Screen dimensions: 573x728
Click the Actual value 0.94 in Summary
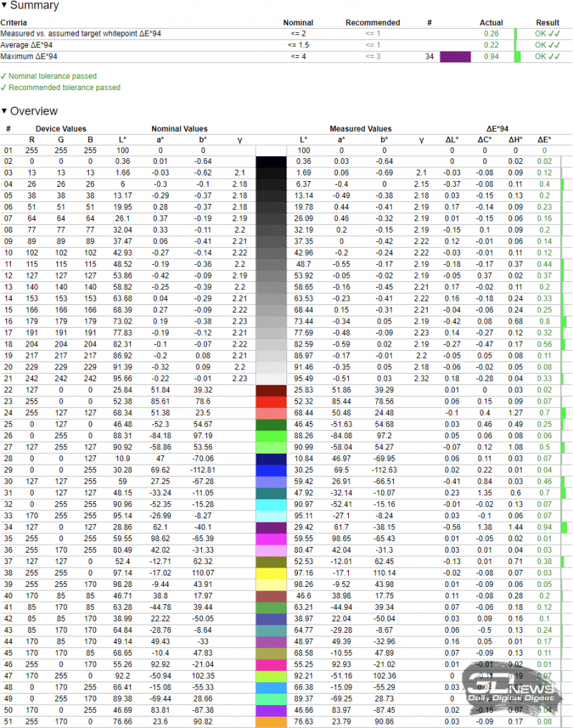click(491, 57)
